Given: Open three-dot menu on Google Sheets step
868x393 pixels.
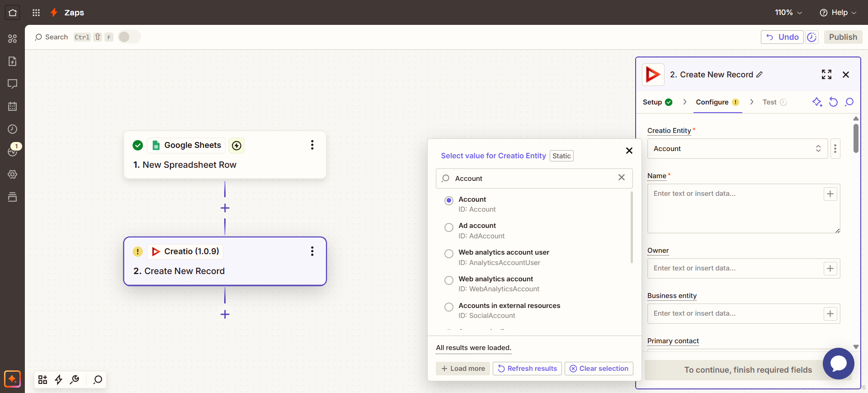Looking at the screenshot, I should (x=312, y=145).
